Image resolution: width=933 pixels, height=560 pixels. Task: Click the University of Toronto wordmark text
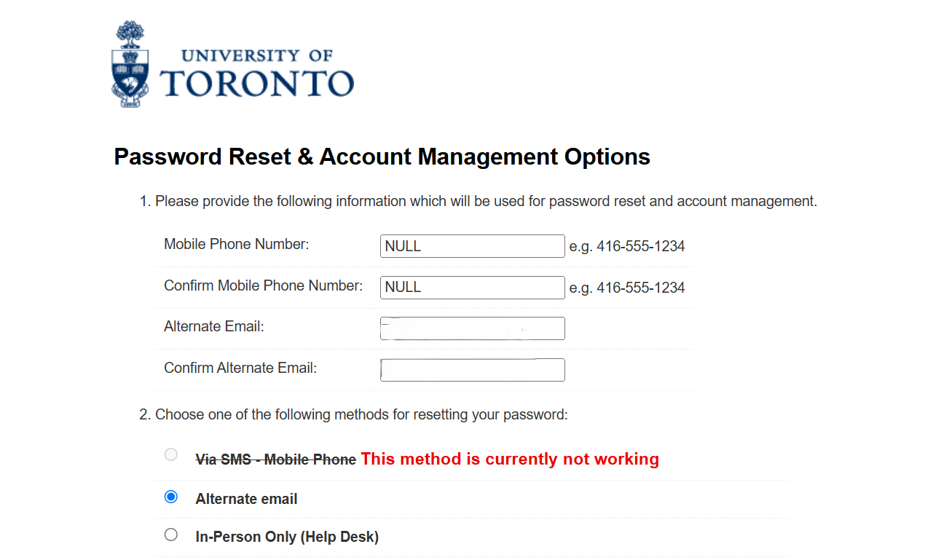click(x=256, y=74)
